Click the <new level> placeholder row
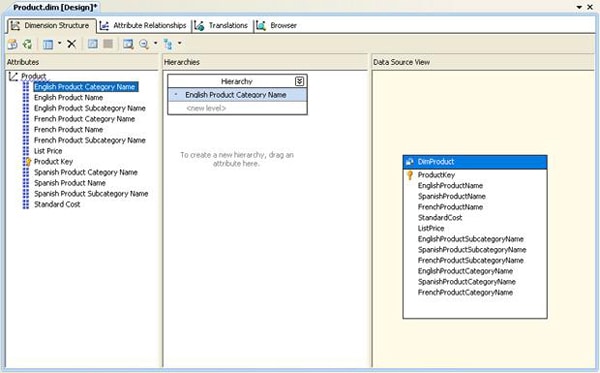 tap(237, 108)
